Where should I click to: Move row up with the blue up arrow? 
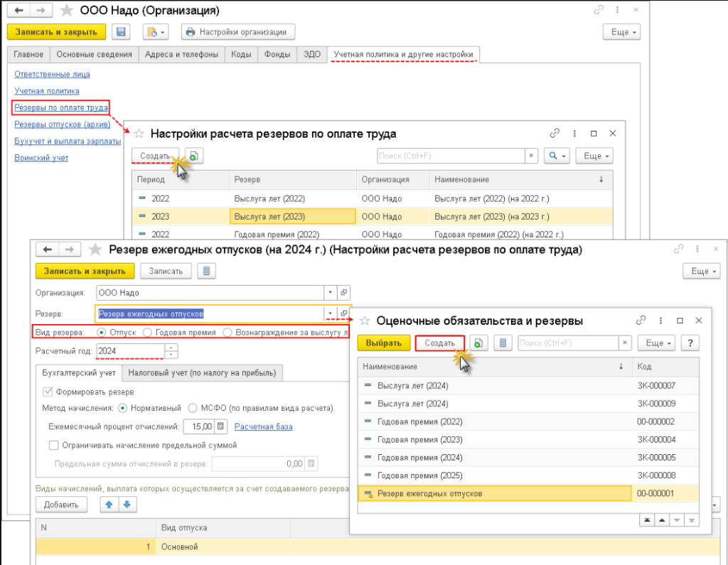click(110, 504)
